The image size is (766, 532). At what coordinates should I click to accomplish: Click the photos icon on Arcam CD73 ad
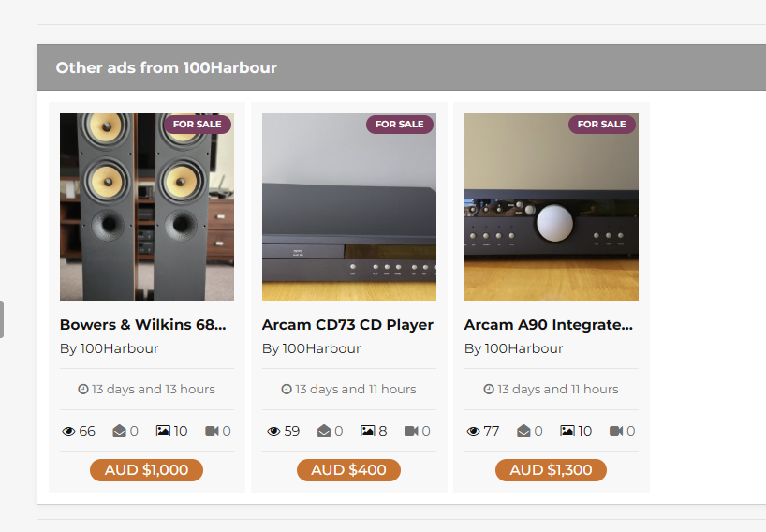click(367, 431)
